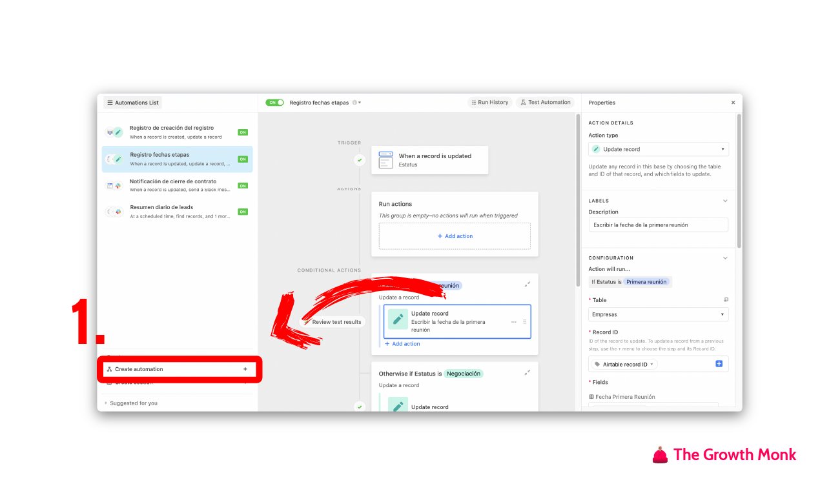Select Registro fechas etapas in the list
The height and width of the screenshot is (504, 840).
[177, 159]
